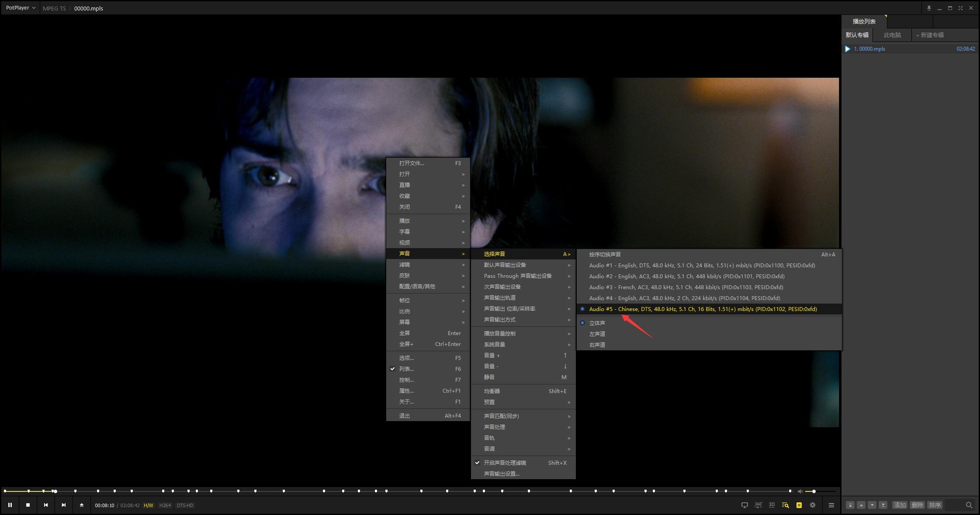Pause playback with the pause button
This screenshot has height=515, width=980.
pyautogui.click(x=10, y=505)
